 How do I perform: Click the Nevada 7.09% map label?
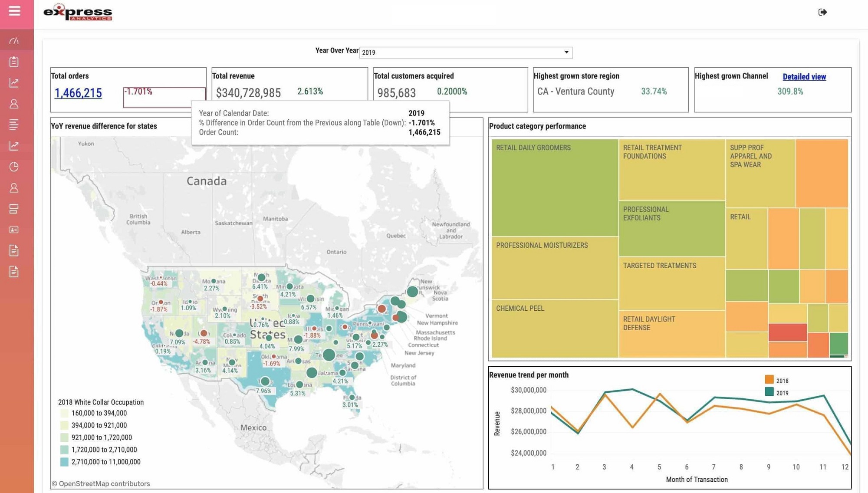tap(177, 342)
